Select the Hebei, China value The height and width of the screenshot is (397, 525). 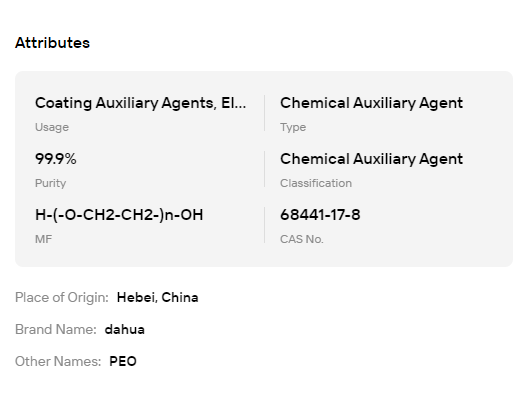point(157,297)
